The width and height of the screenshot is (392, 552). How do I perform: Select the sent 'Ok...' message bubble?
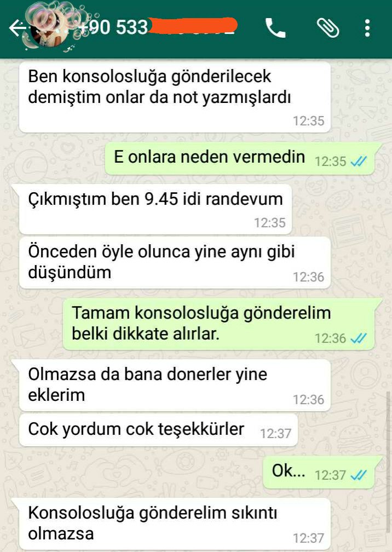[319, 472]
